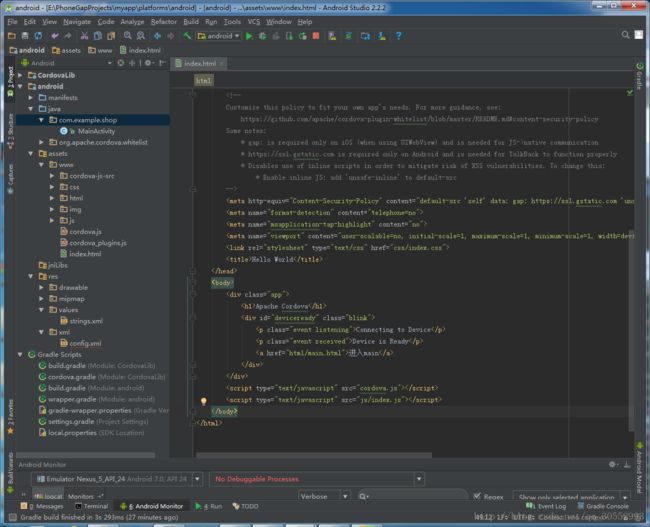Click the editor horizontal scrollbar

(314, 455)
